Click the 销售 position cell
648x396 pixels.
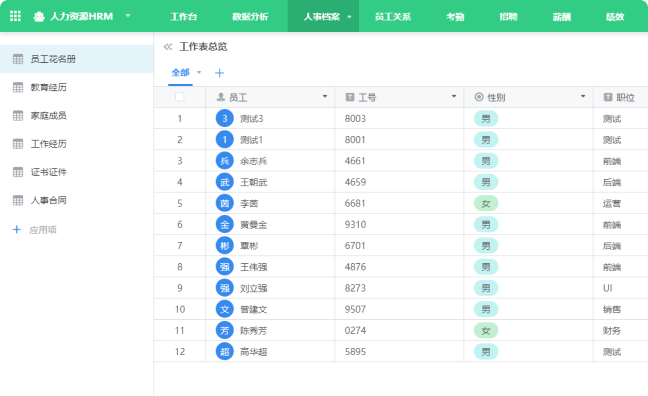point(621,309)
